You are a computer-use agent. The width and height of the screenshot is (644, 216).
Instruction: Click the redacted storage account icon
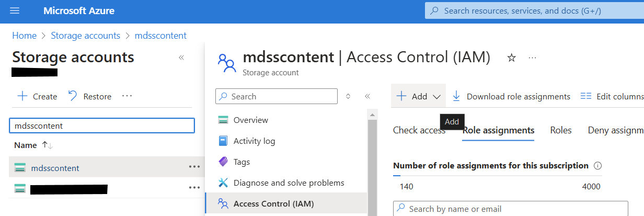[20, 189]
